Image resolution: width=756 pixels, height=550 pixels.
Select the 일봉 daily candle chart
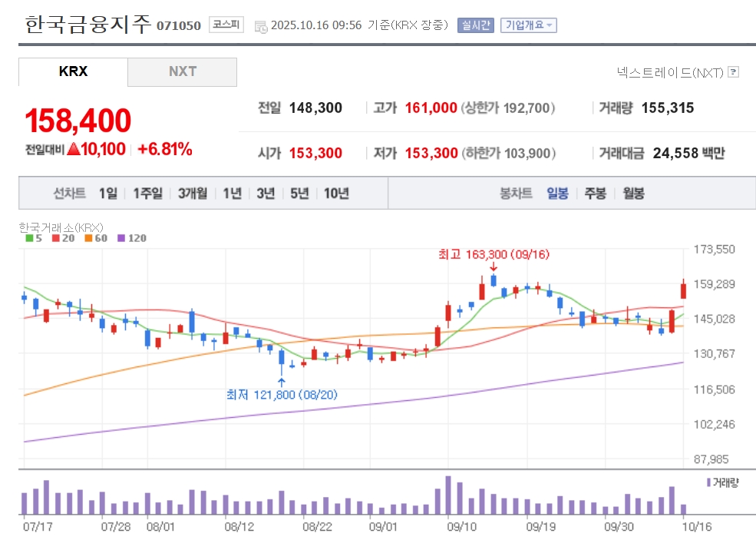pos(557,194)
